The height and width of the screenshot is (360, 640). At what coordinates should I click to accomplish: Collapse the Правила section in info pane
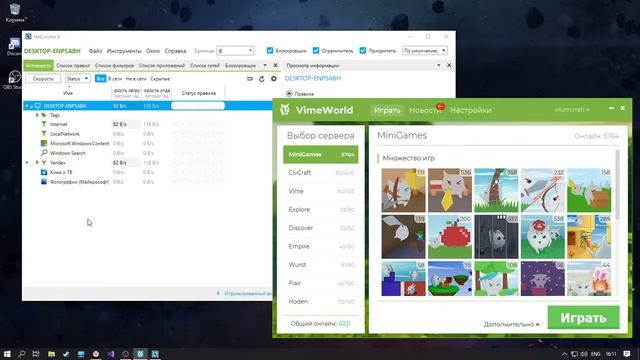point(289,93)
